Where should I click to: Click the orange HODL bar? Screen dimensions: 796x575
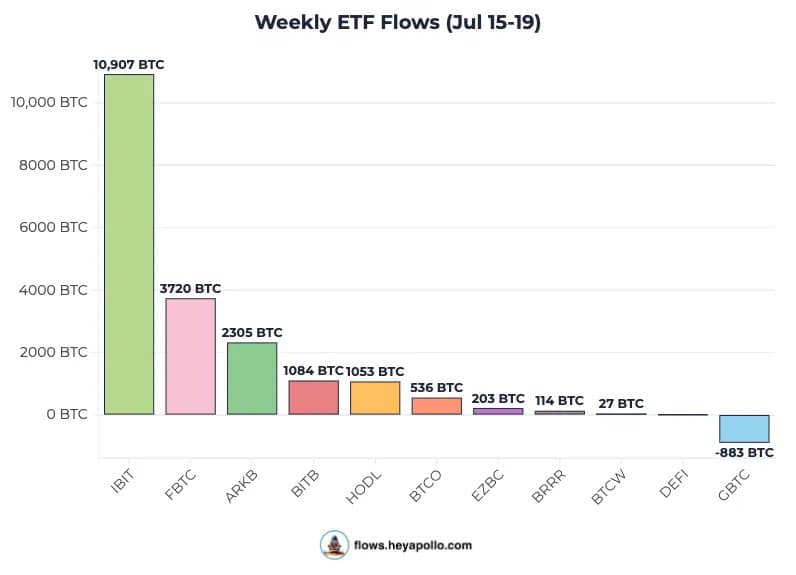(375, 398)
